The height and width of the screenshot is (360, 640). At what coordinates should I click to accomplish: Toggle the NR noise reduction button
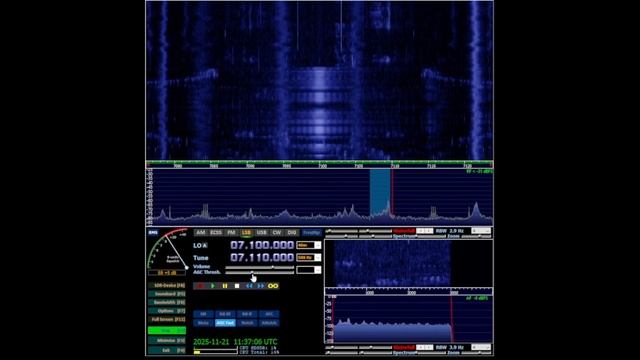pos(203,314)
